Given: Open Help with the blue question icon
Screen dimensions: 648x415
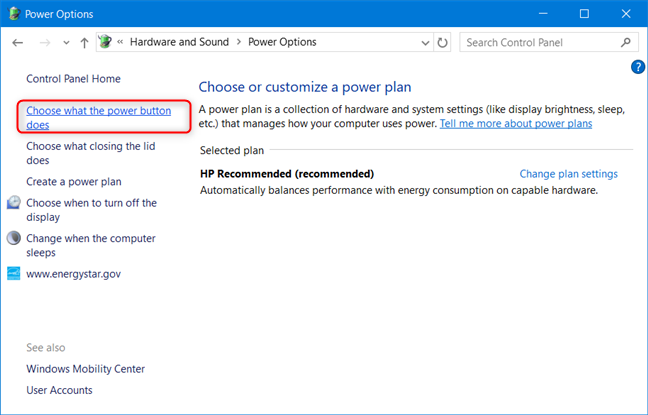Looking at the screenshot, I should point(638,67).
